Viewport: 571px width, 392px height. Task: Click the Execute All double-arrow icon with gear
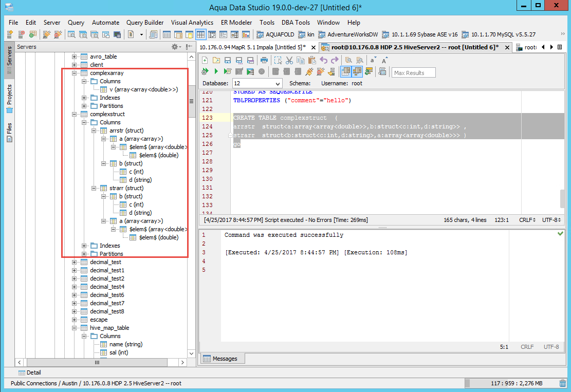205,71
